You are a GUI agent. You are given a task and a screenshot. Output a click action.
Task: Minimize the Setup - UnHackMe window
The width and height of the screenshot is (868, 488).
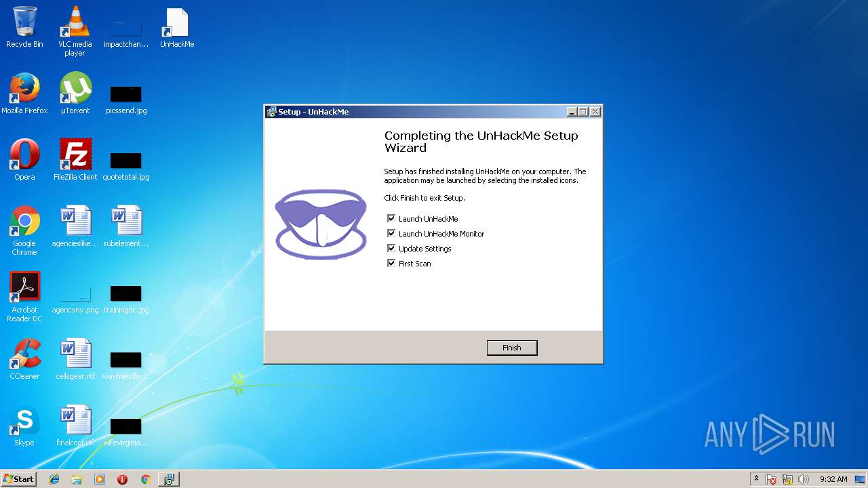click(x=572, y=112)
